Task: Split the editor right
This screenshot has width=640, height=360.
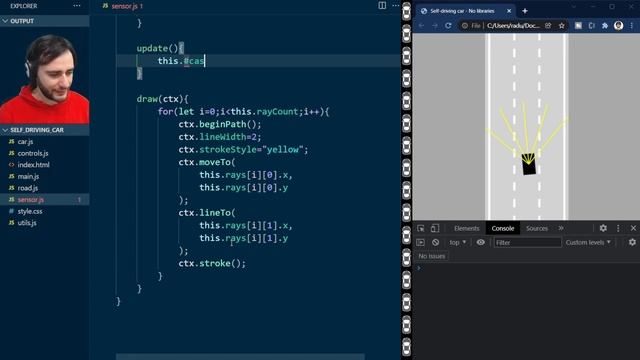Action: pyautogui.click(x=382, y=5)
